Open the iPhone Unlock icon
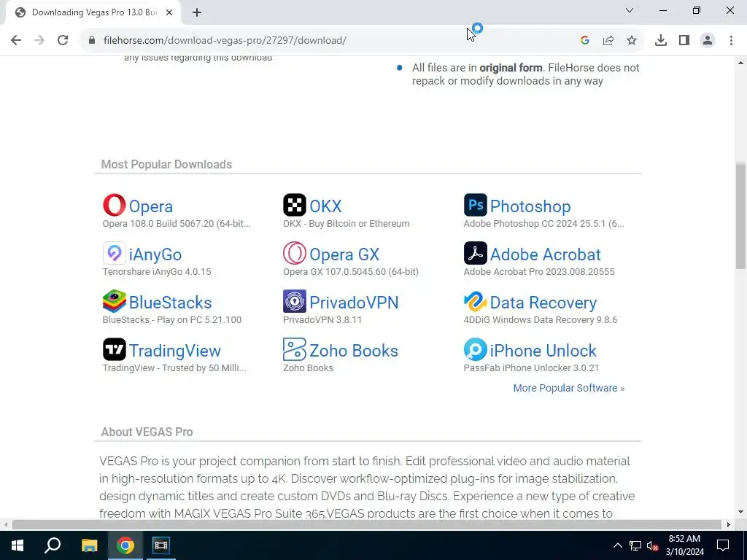Screen dimensions: 747x560 475,349
